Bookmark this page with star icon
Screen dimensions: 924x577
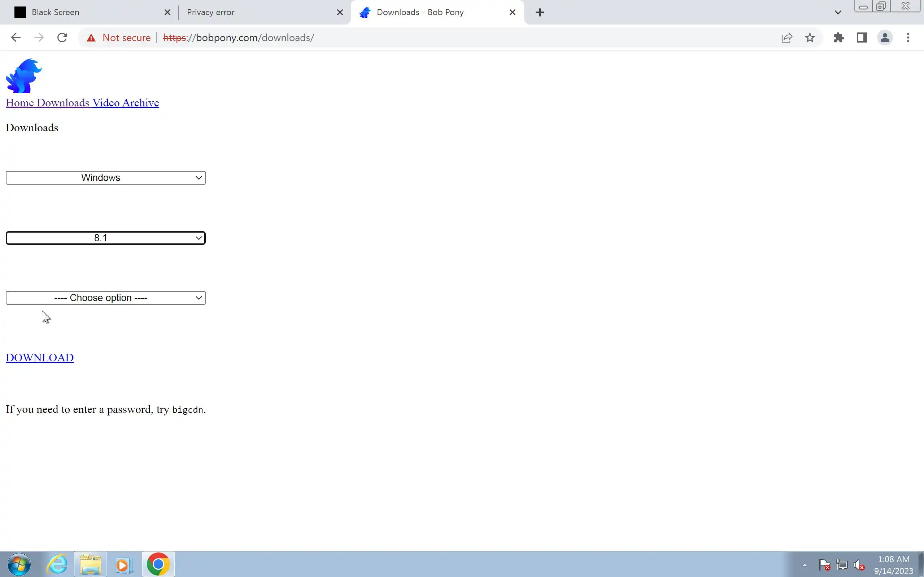(x=810, y=38)
